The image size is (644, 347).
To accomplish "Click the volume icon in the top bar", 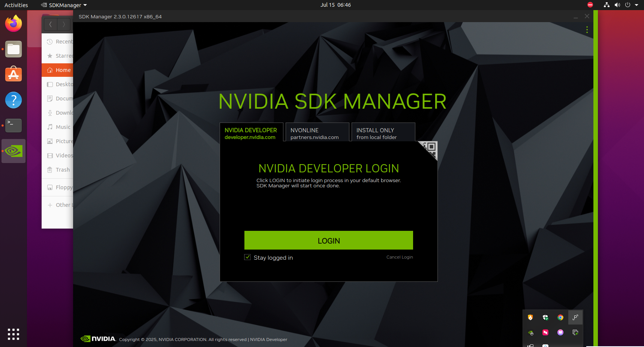I will pos(617,5).
